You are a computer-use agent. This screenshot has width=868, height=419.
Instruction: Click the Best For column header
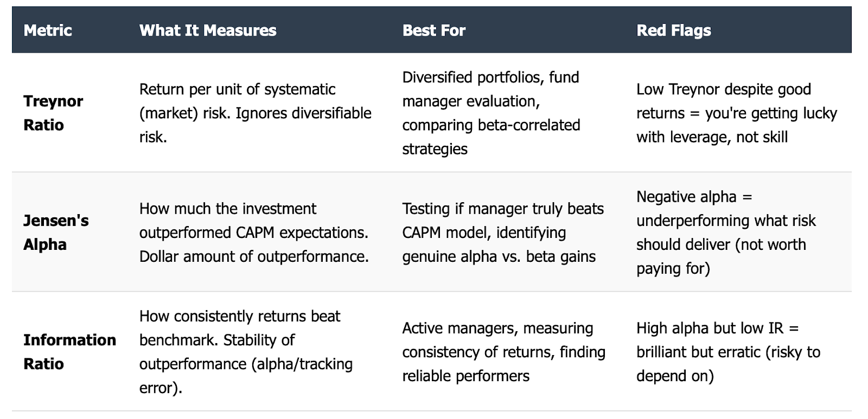(434, 30)
